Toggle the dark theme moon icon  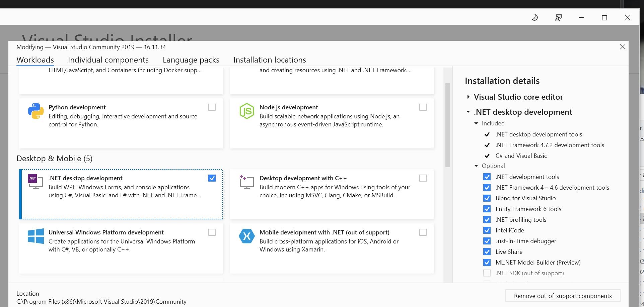[535, 18]
